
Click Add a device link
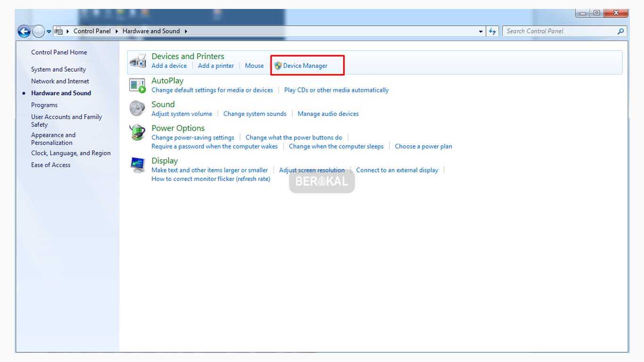[169, 66]
